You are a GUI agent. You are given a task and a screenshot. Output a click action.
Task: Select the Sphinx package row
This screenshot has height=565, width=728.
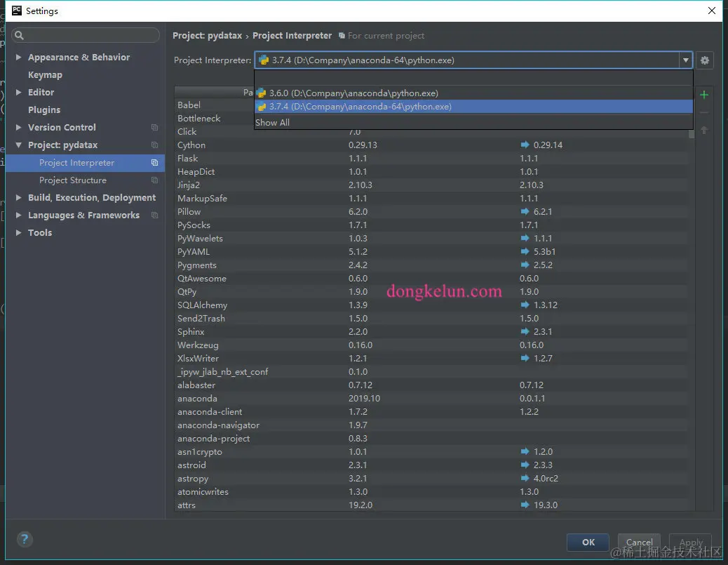432,332
